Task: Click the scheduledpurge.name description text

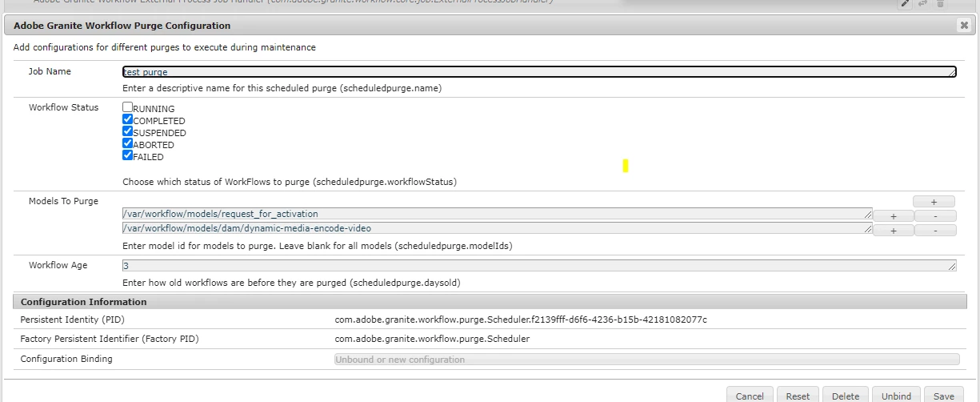Action: [x=282, y=88]
